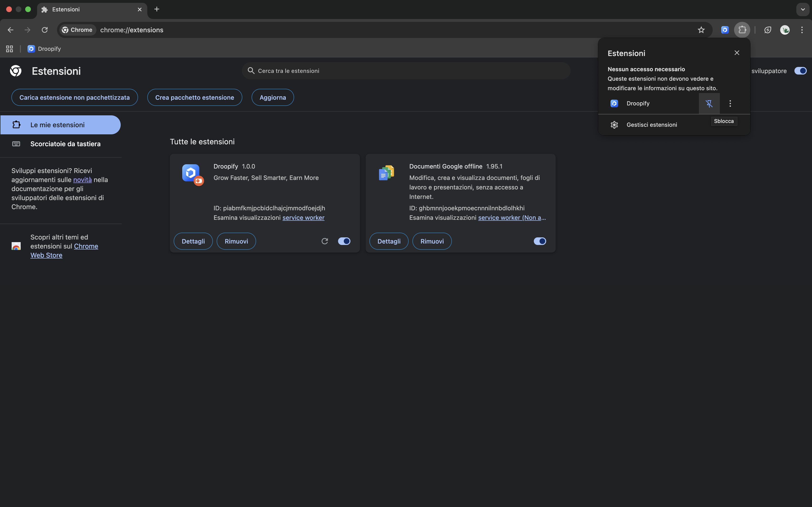
Task: Click the puzzle-piece Extensions toolbar button
Action: pos(742,30)
